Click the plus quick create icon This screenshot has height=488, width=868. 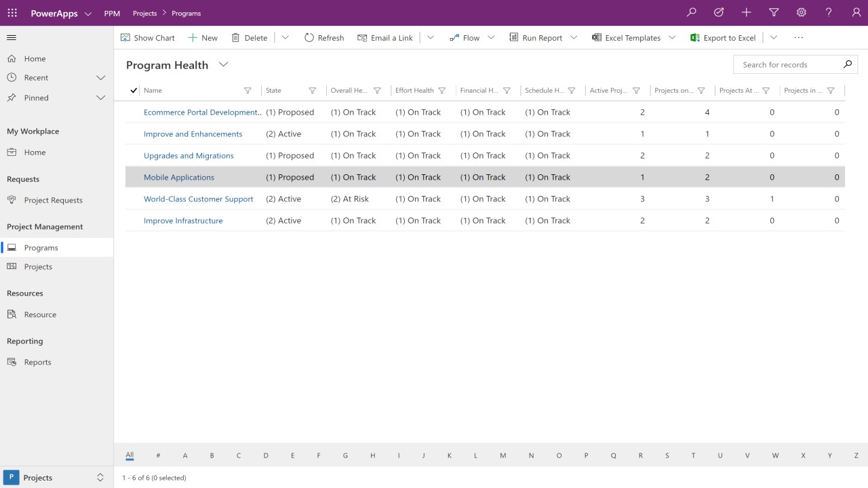(747, 13)
